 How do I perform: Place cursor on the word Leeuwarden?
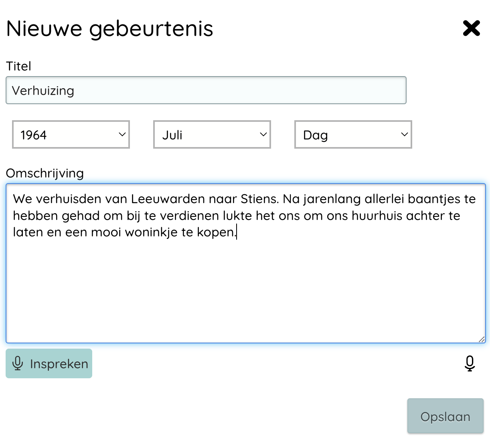pyautogui.click(x=168, y=199)
